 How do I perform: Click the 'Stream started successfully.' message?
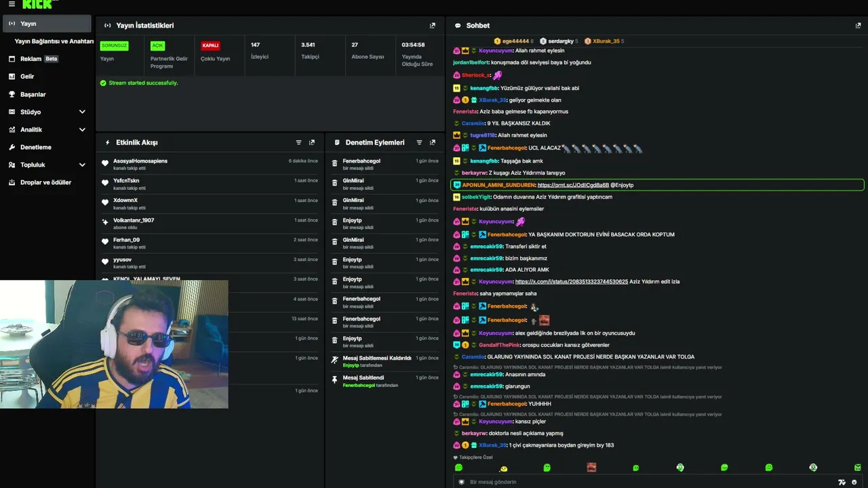(x=143, y=83)
